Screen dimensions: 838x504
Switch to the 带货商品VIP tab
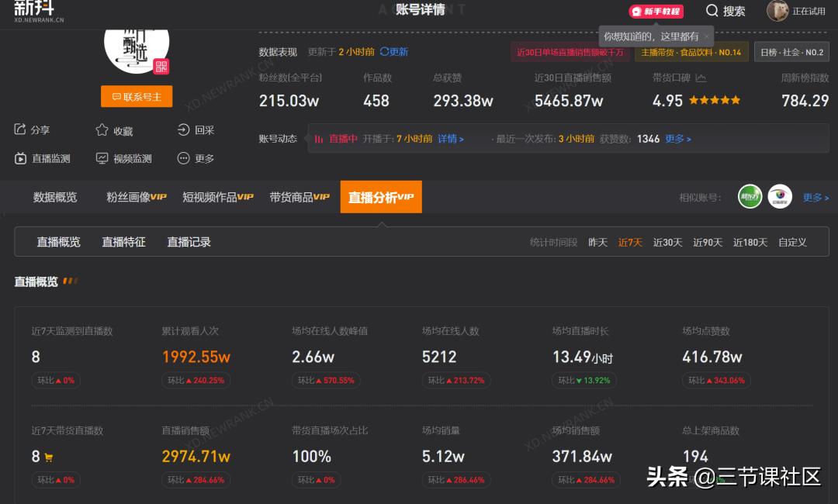click(x=300, y=197)
